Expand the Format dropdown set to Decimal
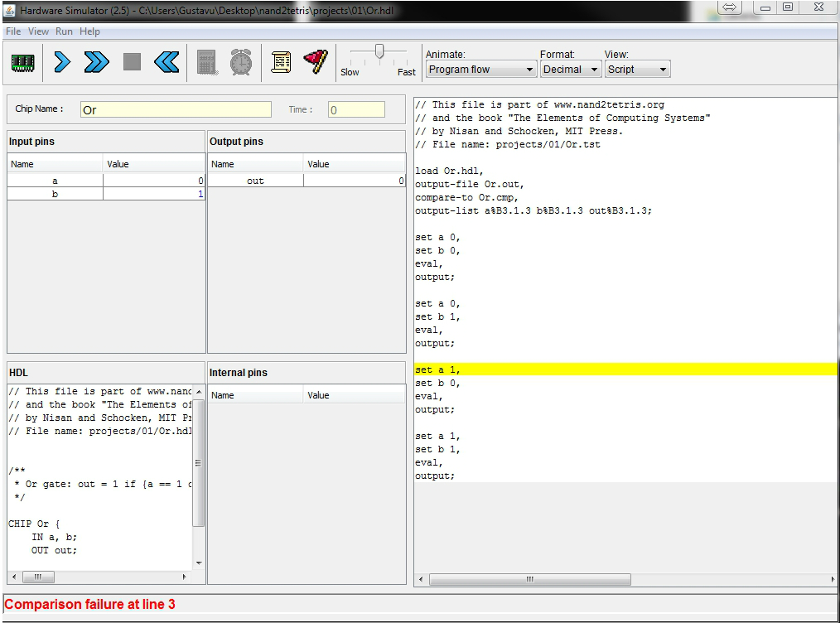The height and width of the screenshot is (623, 840). (x=571, y=70)
